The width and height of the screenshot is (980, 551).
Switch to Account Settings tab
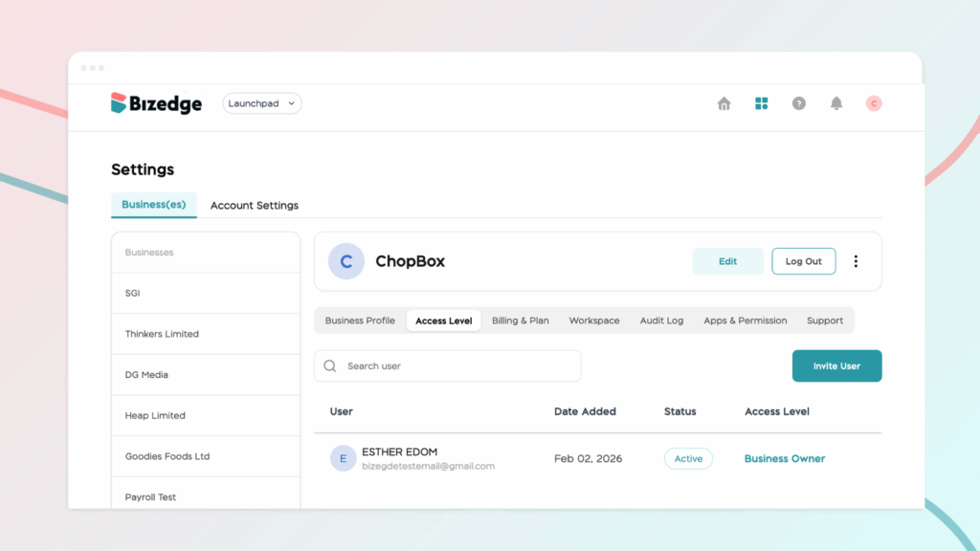[254, 206]
